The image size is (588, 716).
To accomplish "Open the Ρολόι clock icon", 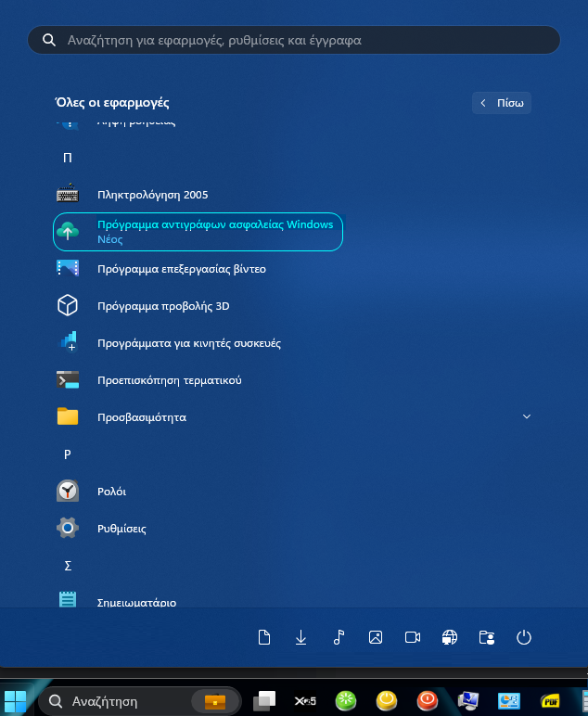I will pyautogui.click(x=68, y=491).
